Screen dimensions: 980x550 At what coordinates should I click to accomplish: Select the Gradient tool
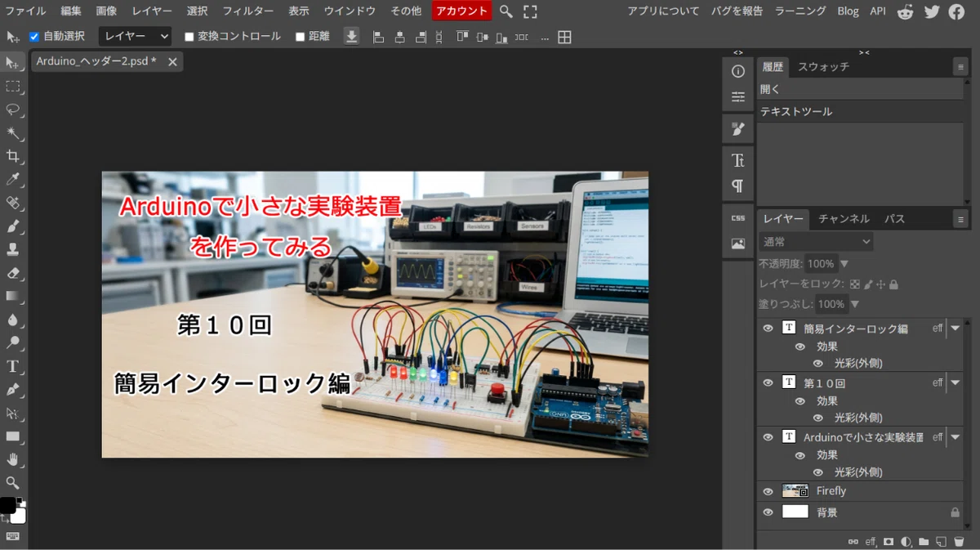pyautogui.click(x=13, y=296)
